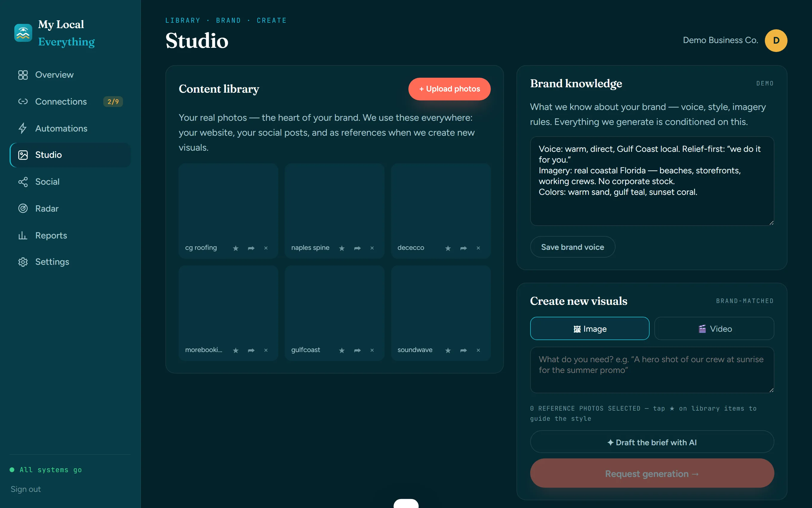This screenshot has width=812, height=508.
Task: Click the Connections link icon
Action: [23, 102]
